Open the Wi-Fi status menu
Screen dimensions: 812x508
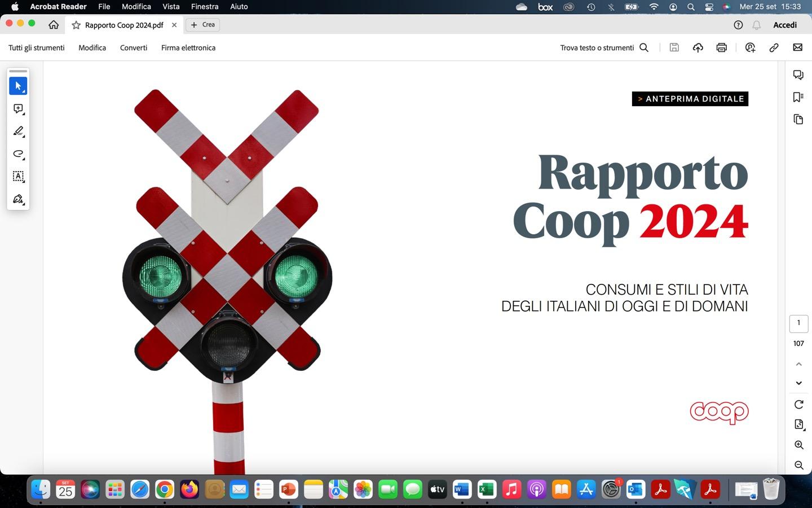tap(654, 7)
